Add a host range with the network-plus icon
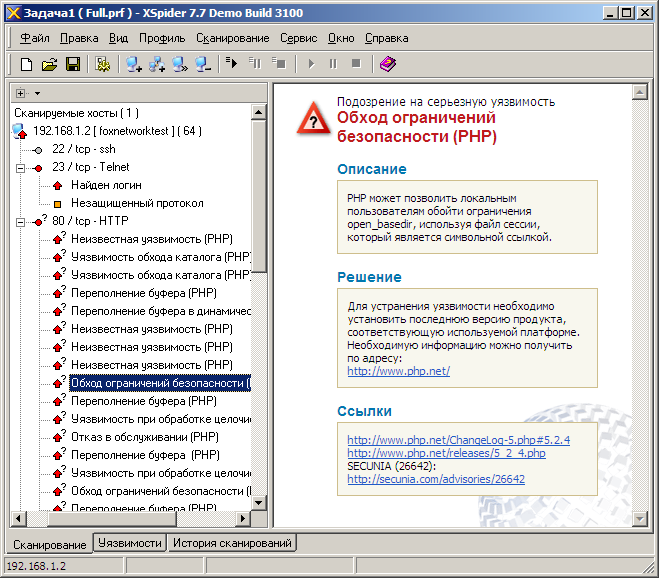659x578 pixels. pyautogui.click(x=157, y=64)
